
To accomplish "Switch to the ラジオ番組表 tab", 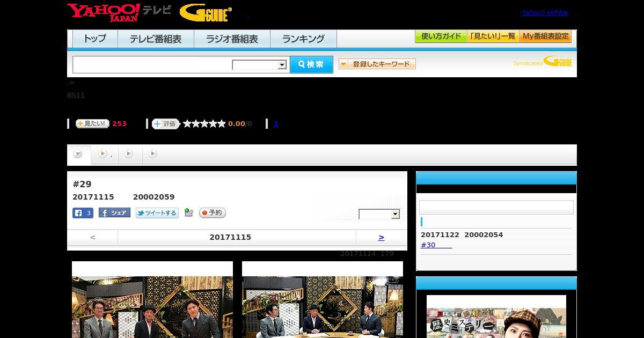I will [x=232, y=39].
